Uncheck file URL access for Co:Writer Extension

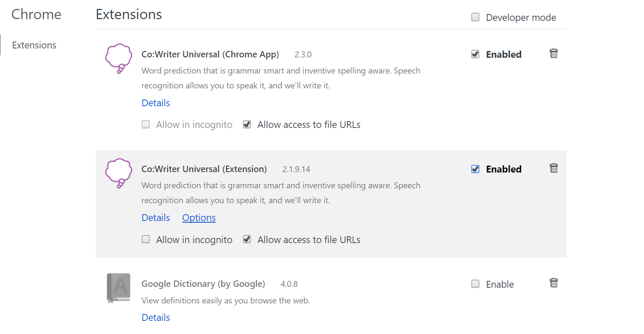tap(247, 239)
